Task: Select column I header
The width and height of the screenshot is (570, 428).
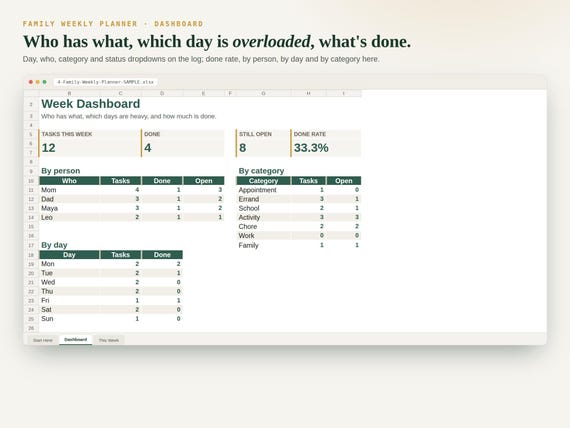Action: 344,93
